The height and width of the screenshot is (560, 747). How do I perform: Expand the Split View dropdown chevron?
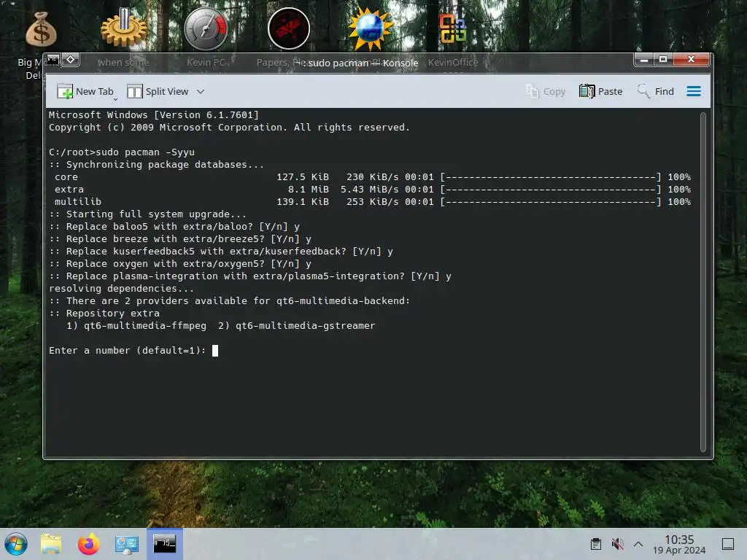point(201,91)
